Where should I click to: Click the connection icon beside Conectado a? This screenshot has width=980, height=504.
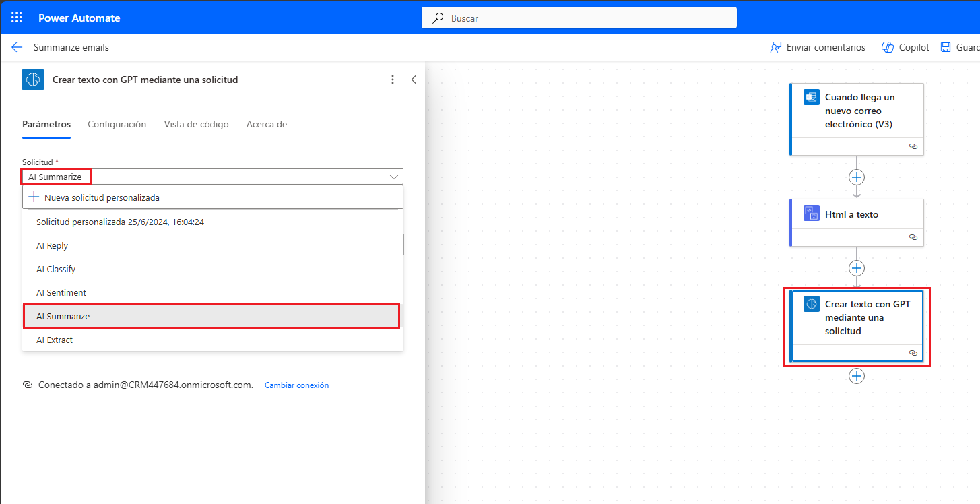pyautogui.click(x=28, y=385)
